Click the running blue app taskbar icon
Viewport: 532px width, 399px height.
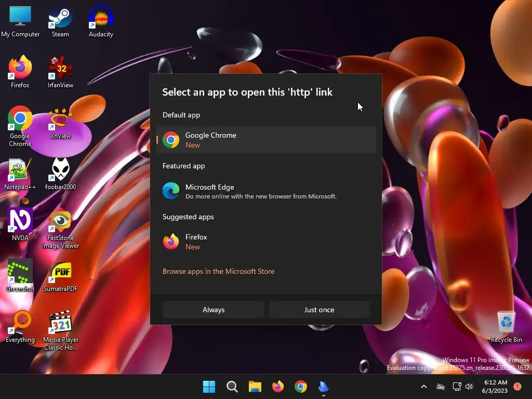(x=324, y=387)
